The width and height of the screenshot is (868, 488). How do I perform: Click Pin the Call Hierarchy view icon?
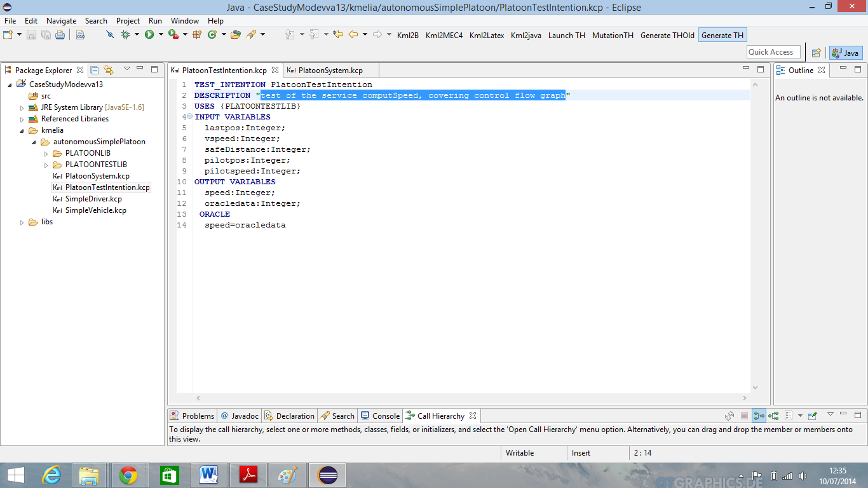(x=812, y=416)
